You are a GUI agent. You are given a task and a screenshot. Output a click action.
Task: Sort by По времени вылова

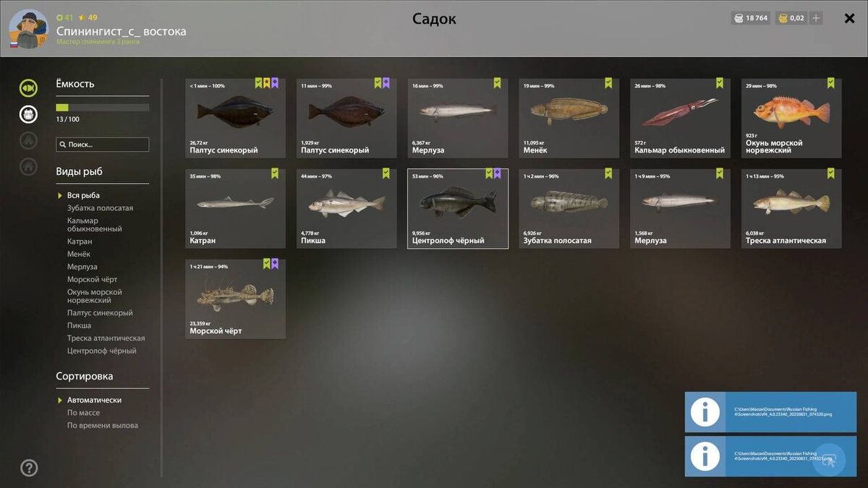(103, 426)
